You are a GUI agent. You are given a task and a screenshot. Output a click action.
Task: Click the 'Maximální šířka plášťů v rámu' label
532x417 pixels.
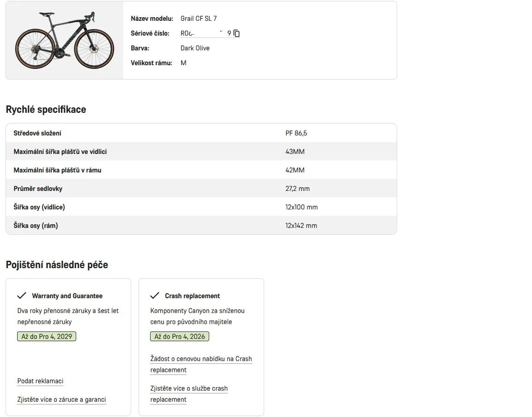tap(57, 170)
